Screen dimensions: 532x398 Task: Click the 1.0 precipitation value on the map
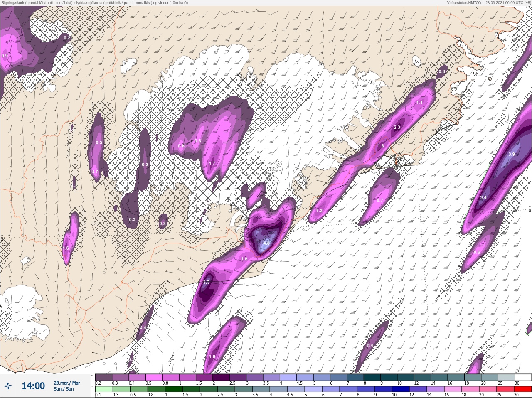[x=244, y=259]
